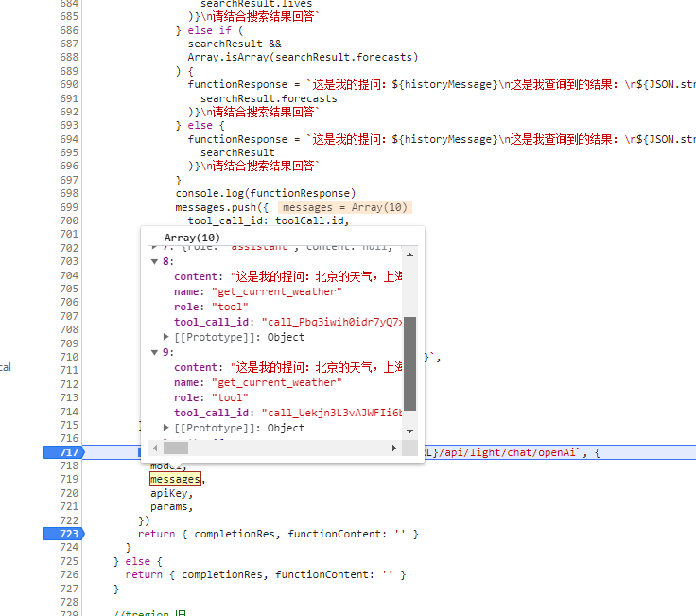Click the popup's vertical scrollbar up arrow

pos(409,255)
